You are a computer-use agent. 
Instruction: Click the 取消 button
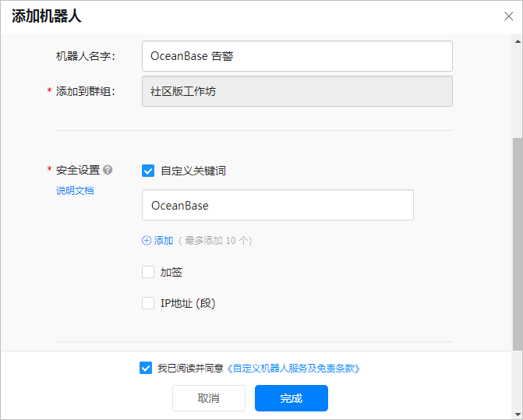(209, 398)
